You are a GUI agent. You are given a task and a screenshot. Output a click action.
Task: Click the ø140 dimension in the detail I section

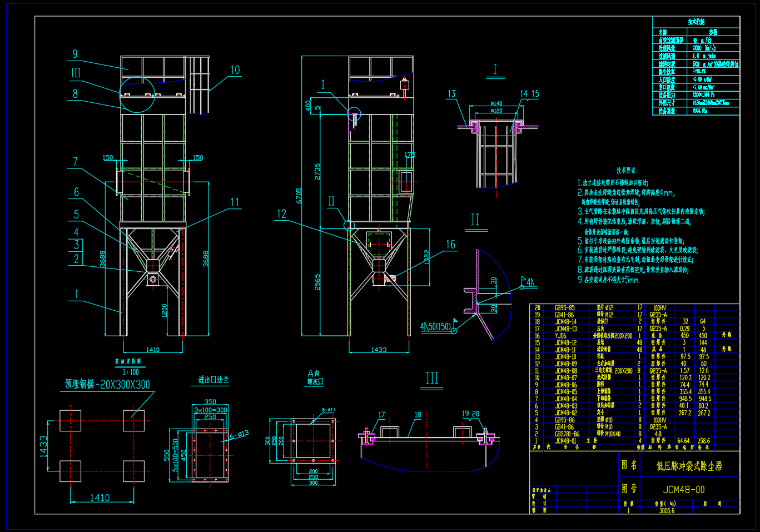point(496,103)
